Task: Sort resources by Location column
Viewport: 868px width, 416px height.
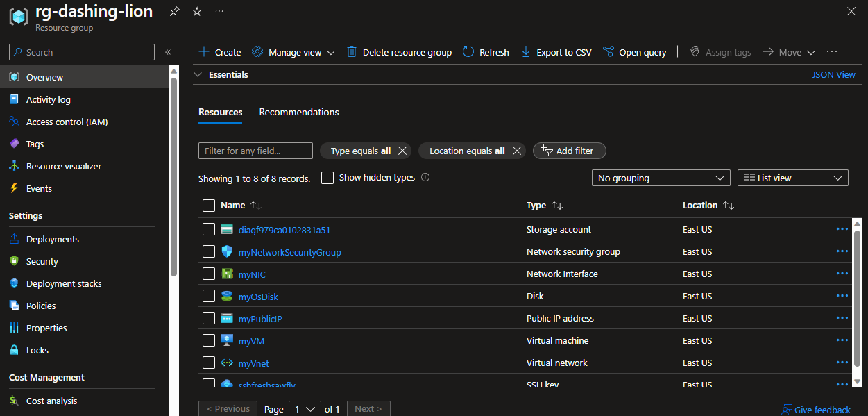Action: [708, 206]
